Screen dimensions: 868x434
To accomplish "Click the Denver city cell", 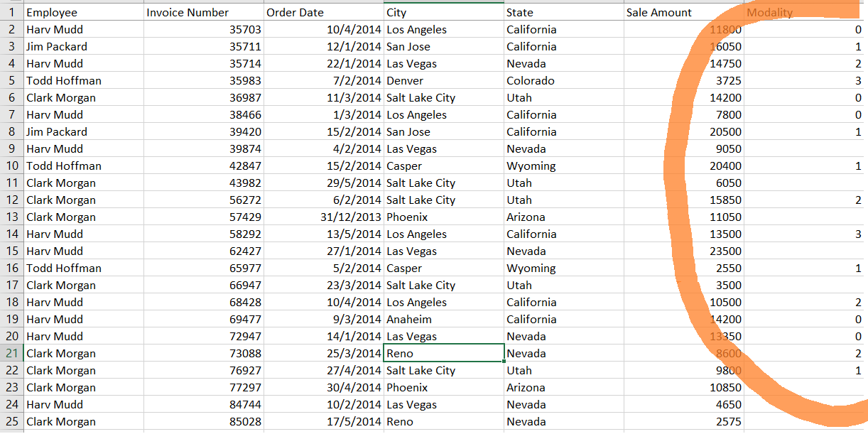I will (x=444, y=80).
